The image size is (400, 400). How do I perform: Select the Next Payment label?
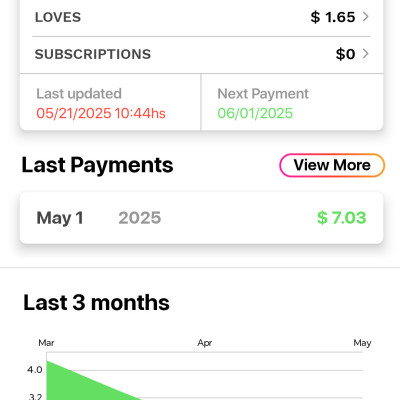click(x=263, y=94)
